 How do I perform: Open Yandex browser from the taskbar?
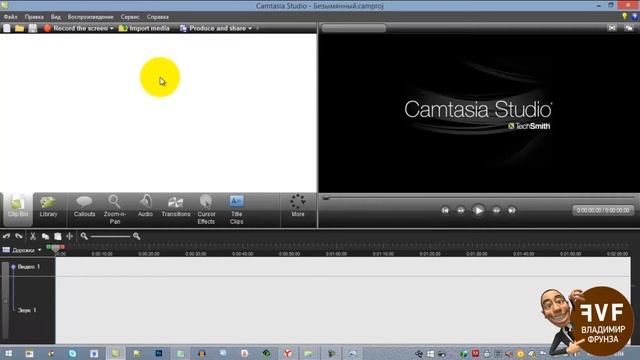pyautogui.click(x=288, y=353)
